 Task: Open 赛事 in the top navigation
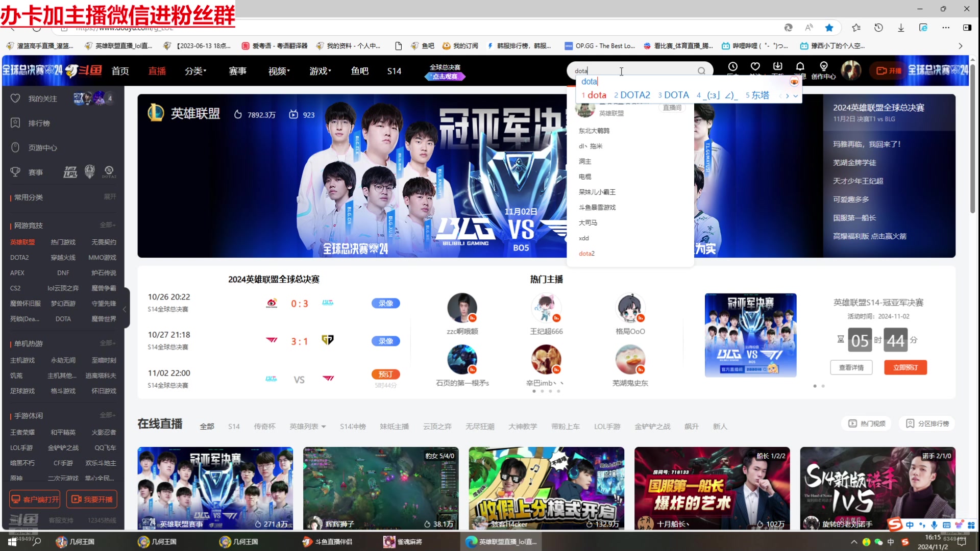pos(237,71)
